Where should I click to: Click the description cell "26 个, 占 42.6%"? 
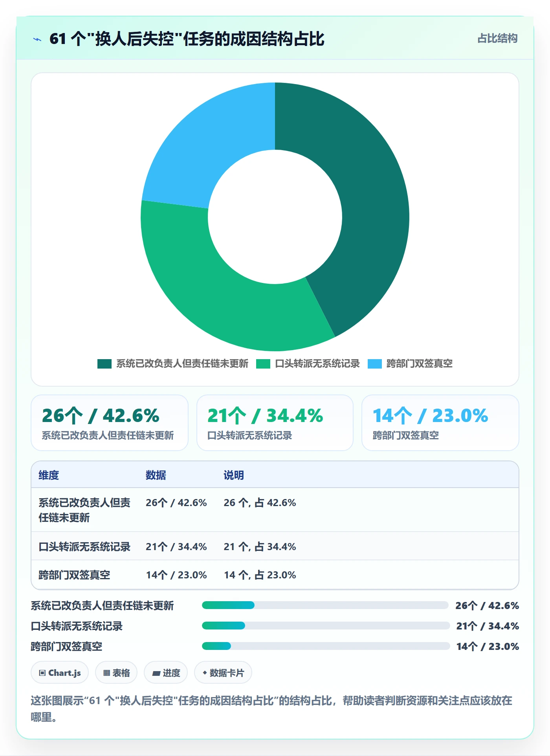pyautogui.click(x=260, y=503)
